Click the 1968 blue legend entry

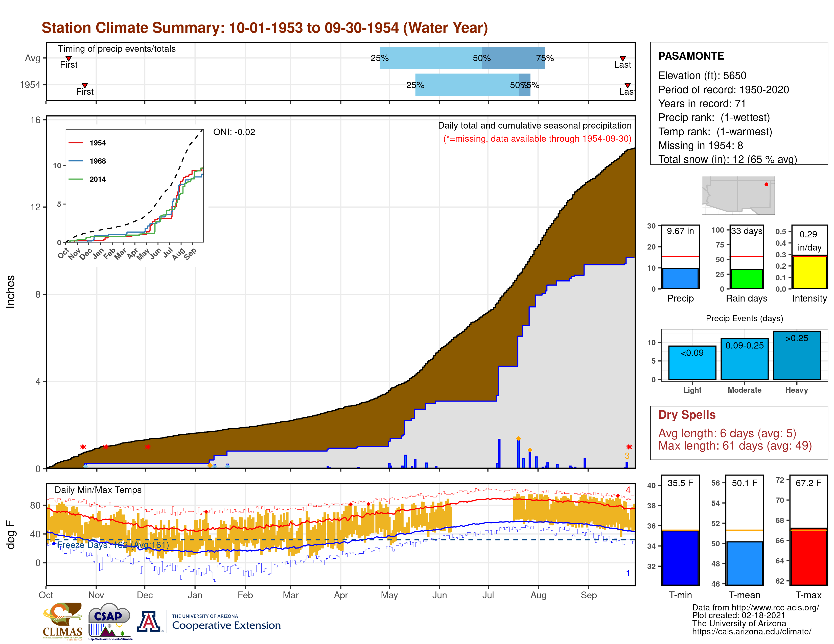click(87, 161)
